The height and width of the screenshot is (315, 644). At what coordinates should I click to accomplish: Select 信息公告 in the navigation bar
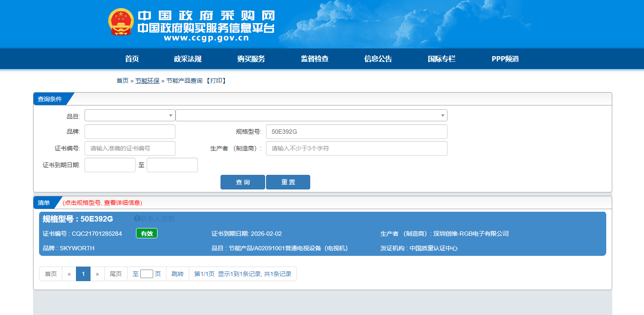(x=378, y=59)
